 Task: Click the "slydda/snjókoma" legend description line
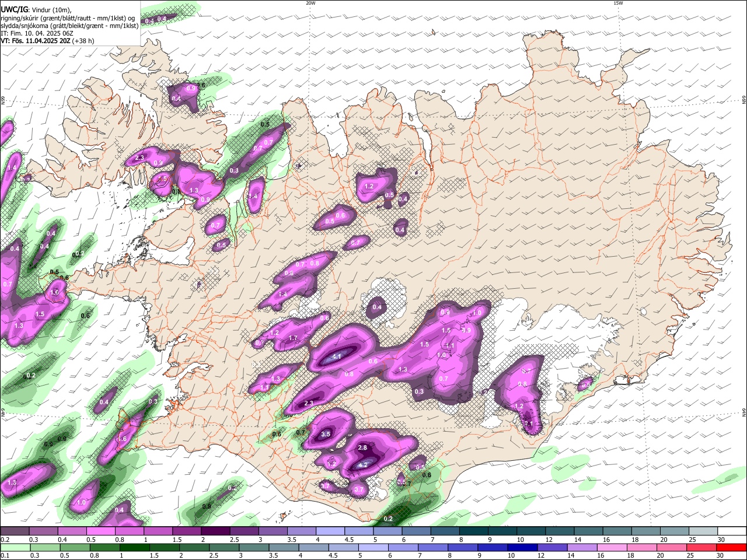pyautogui.click(x=69, y=26)
